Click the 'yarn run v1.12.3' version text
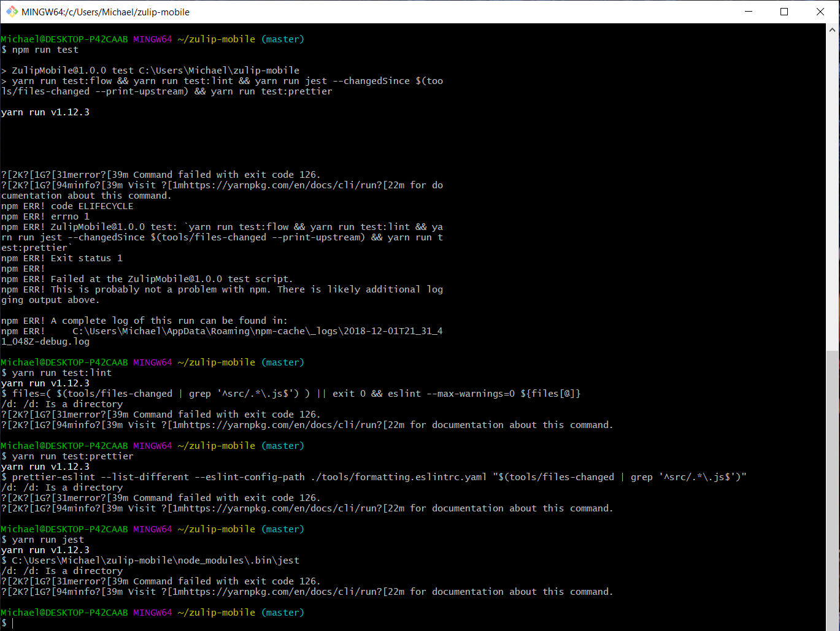 (x=44, y=112)
